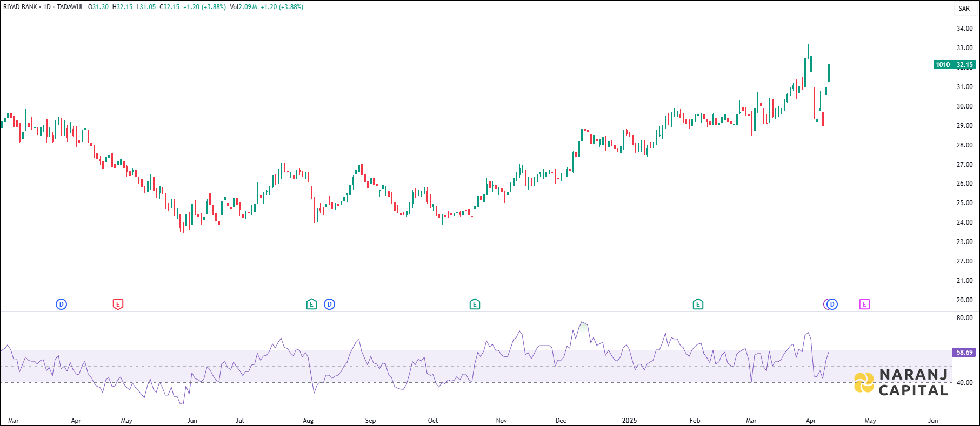Click the RIYAD BANK symbol title
The width and height of the screenshot is (980, 426).
point(20,7)
